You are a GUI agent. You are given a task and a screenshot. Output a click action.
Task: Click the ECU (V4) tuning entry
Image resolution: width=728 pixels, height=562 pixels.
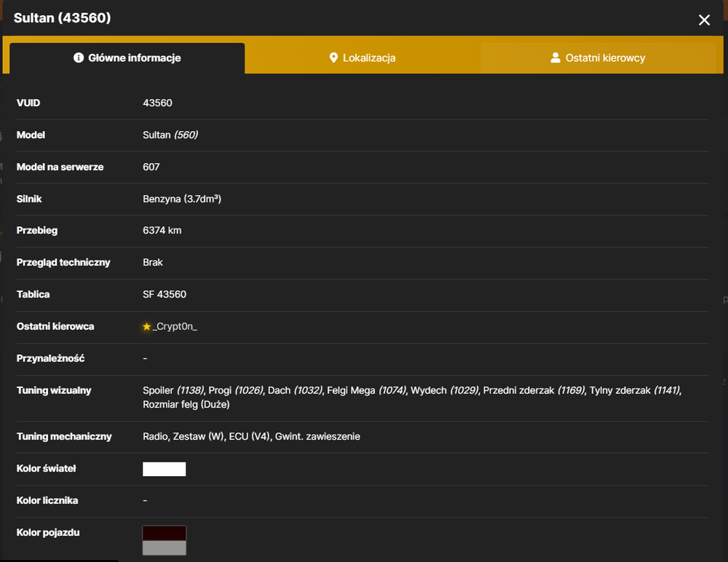[249, 437]
